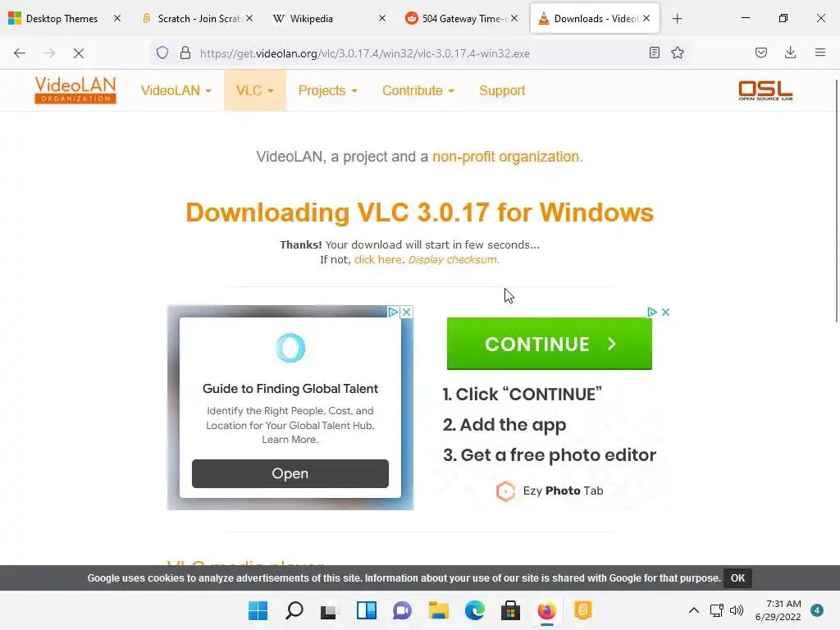Image resolution: width=840 pixels, height=630 pixels.
Task: Click the Open button in the ad
Action: point(290,473)
